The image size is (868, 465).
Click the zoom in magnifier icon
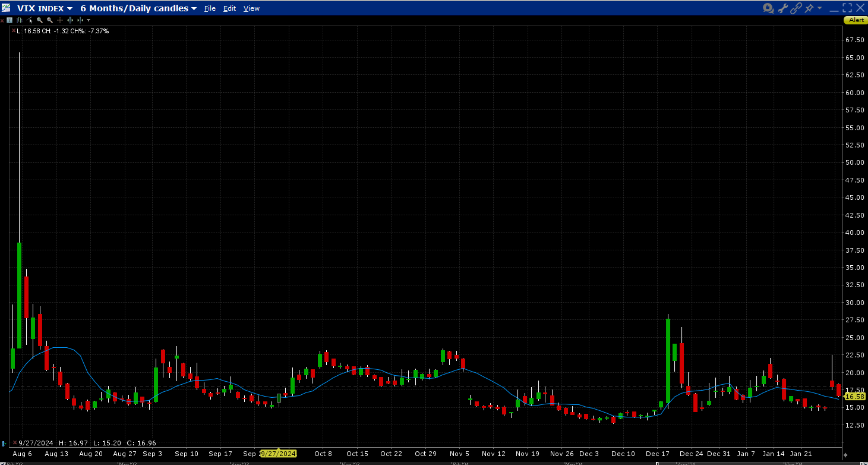(x=40, y=20)
